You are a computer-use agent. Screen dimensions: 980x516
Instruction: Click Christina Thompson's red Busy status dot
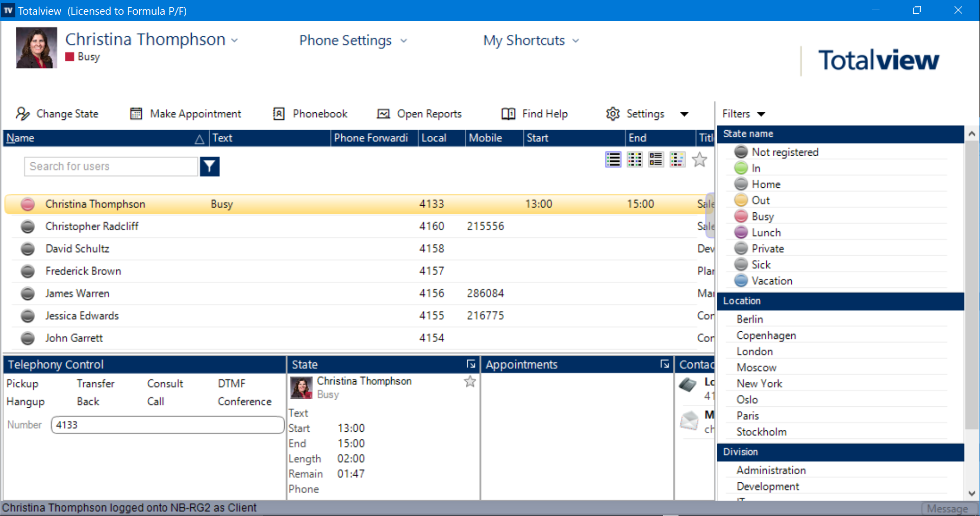tap(28, 204)
